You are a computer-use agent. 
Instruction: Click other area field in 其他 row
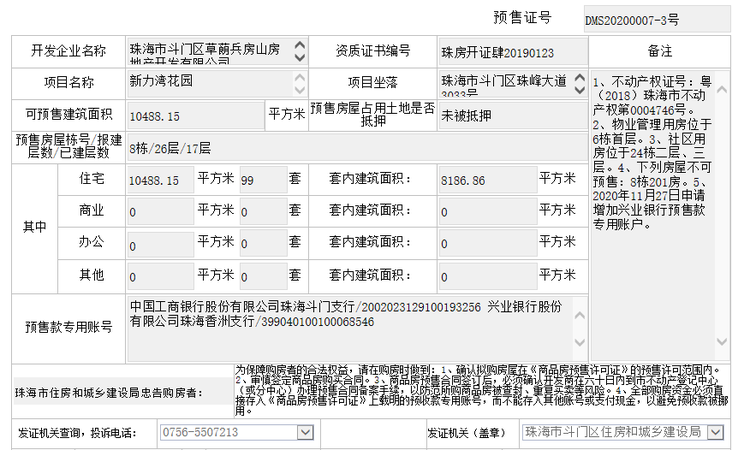(x=160, y=276)
